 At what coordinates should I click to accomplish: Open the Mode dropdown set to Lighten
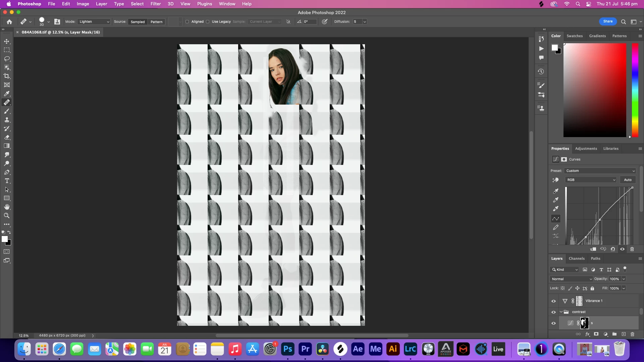point(94,22)
